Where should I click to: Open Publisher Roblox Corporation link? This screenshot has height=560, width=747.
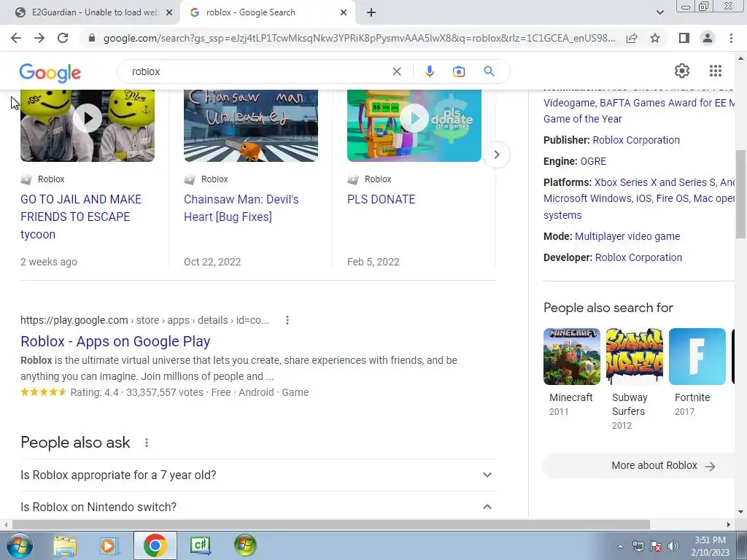636,140
